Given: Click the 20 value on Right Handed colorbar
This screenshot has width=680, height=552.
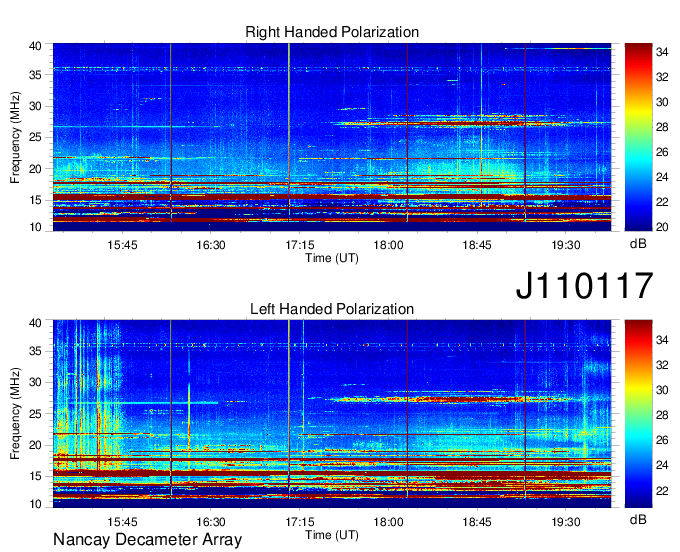Looking at the screenshot, I should (662, 227).
